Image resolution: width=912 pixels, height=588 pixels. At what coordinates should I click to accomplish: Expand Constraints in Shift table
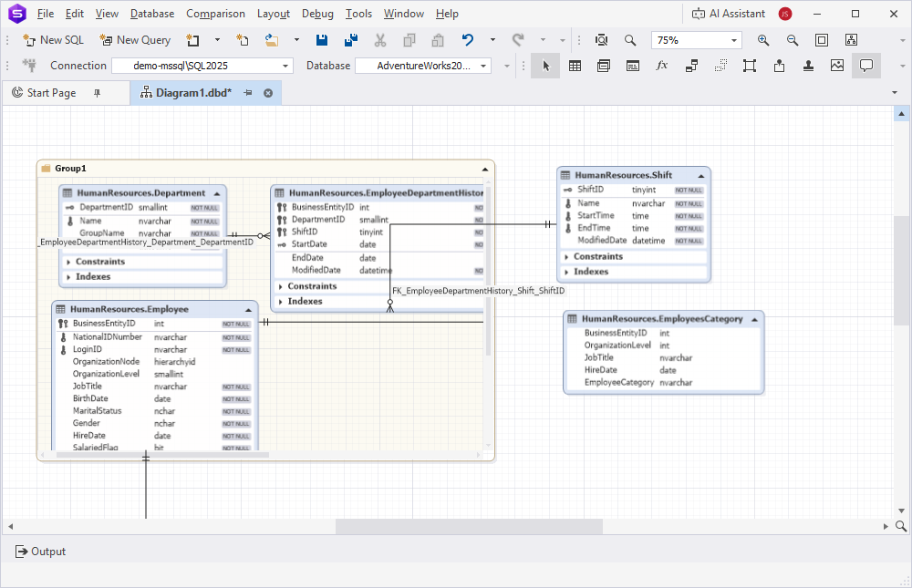click(566, 257)
